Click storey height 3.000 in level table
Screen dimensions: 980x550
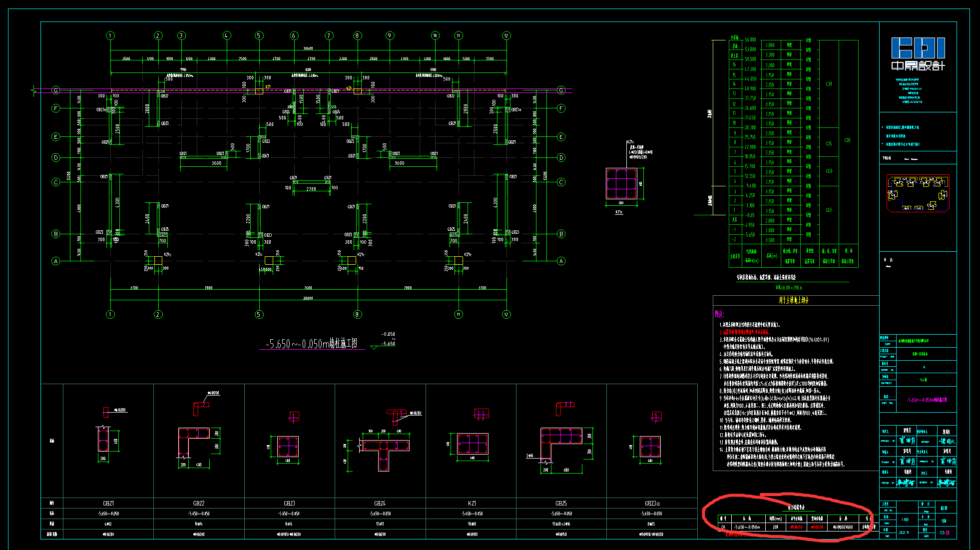[770, 45]
